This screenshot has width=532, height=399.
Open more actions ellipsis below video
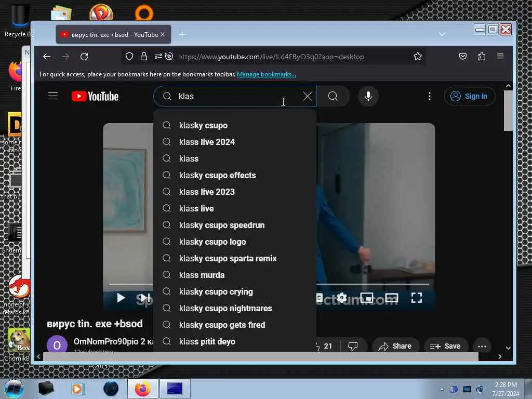point(482,347)
